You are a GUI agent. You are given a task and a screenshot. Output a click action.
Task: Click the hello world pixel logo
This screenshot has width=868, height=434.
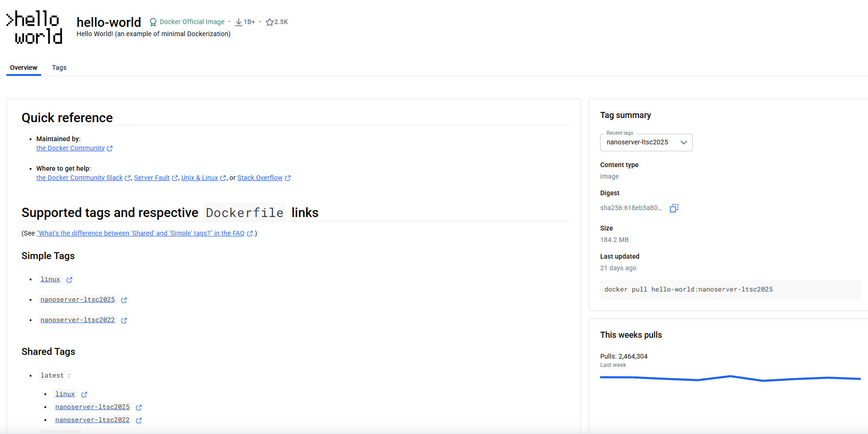pos(34,27)
